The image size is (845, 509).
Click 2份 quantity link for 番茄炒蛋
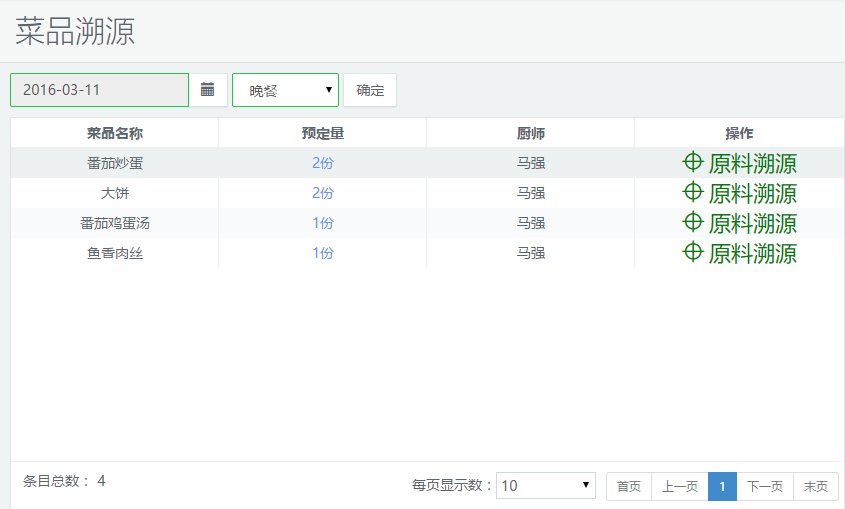[322, 163]
